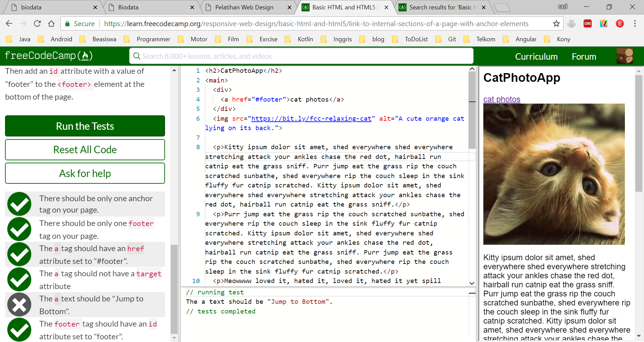This screenshot has width=644, height=342.
Task: Open the Curriculum menu item
Action: [x=536, y=57]
